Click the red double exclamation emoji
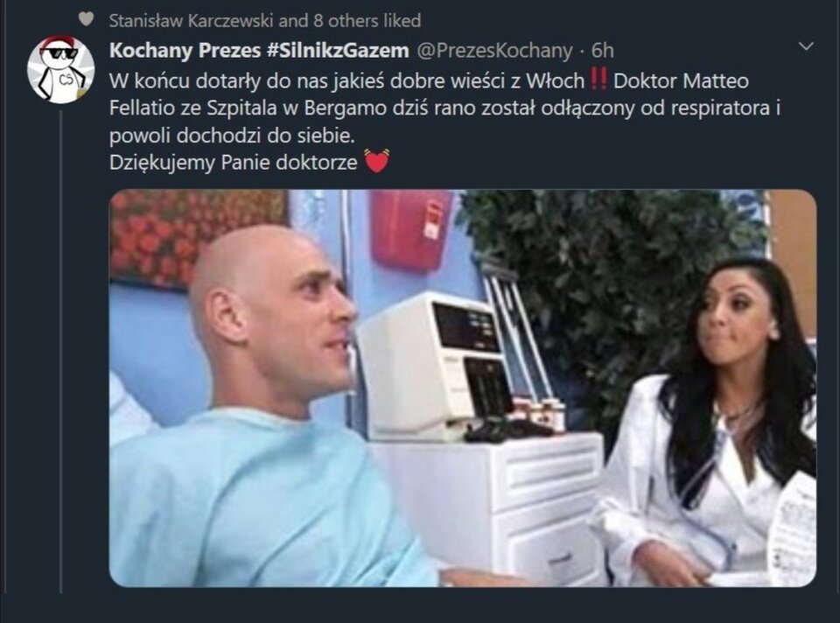The image size is (840, 623). tap(598, 80)
